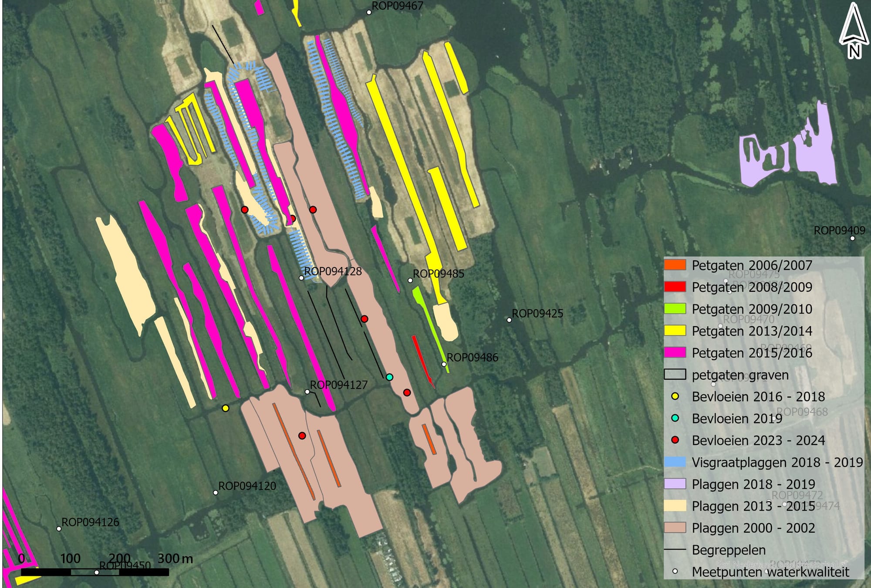Click the Plaggen 2000 - 2002 brown swatch

coord(675,527)
